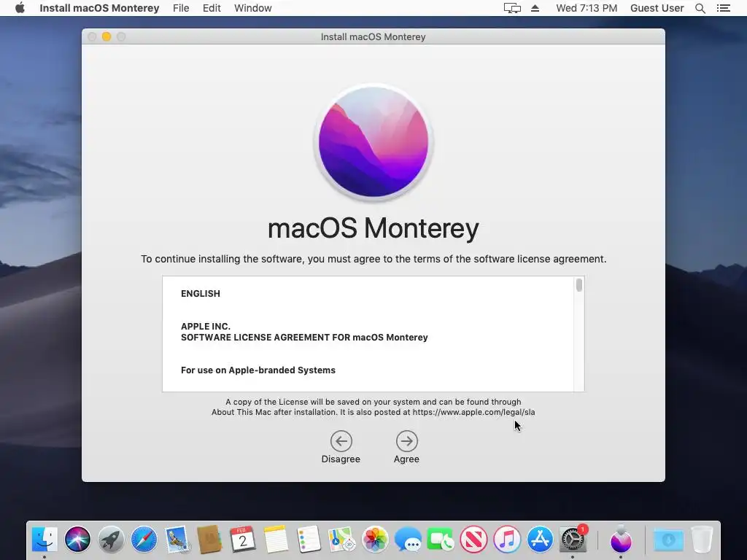This screenshot has width=747, height=560.
Task: Open iTunes music icon in Dock
Action: (x=507, y=540)
